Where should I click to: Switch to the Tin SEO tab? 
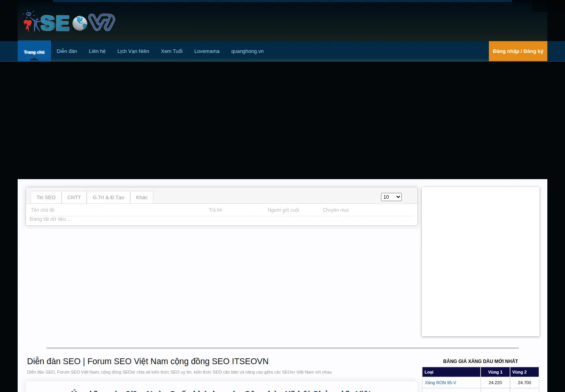coord(46,197)
